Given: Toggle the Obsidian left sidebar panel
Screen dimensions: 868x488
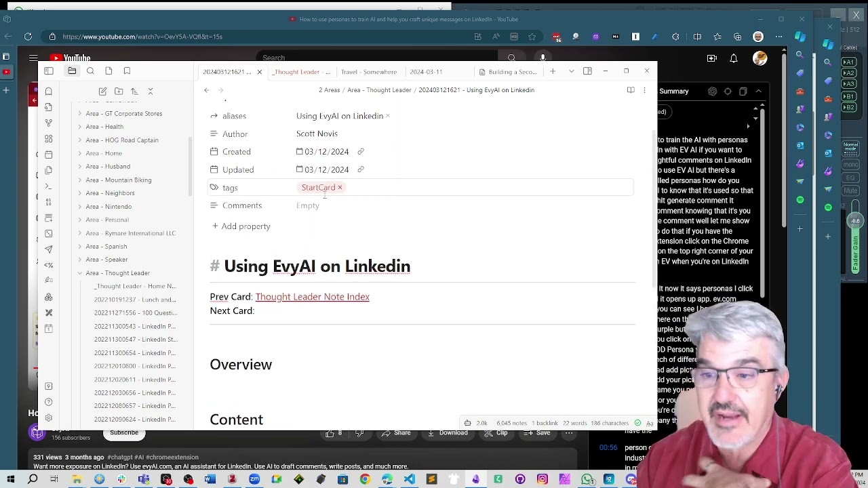Looking at the screenshot, I should pos(49,71).
